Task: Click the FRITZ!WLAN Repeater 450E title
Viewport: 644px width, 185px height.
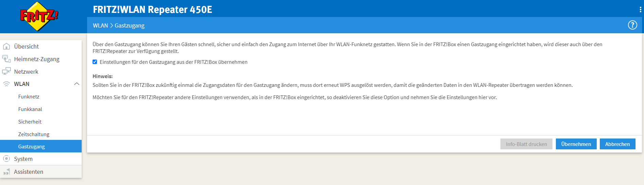Action: click(x=152, y=10)
